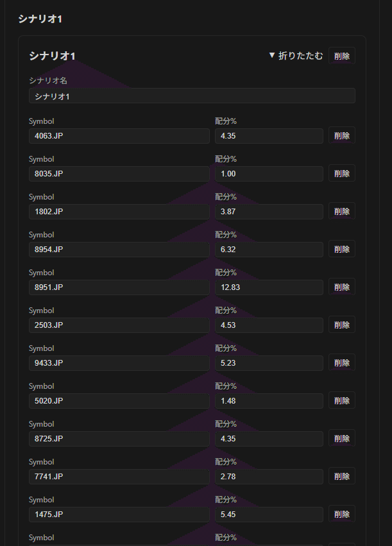Remove the 4063.JP row
392x546 pixels.
pyautogui.click(x=342, y=135)
